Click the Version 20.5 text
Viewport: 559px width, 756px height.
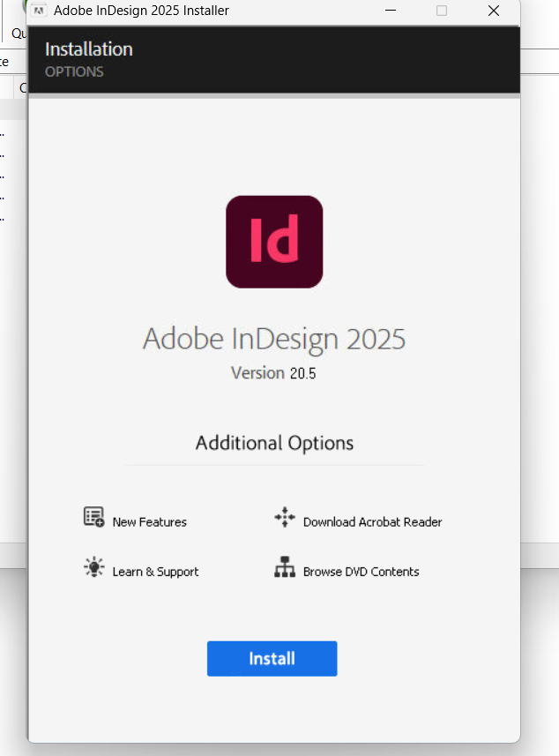(273, 373)
